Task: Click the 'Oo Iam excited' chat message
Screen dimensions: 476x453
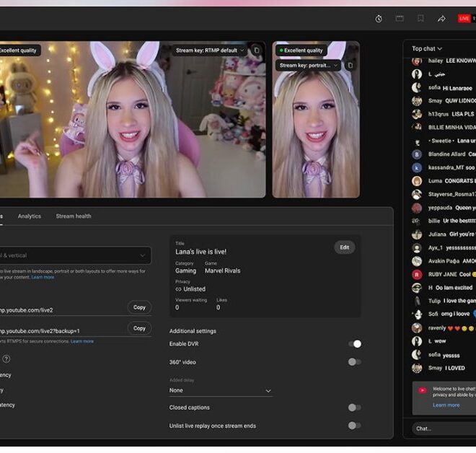Action: (x=454, y=288)
